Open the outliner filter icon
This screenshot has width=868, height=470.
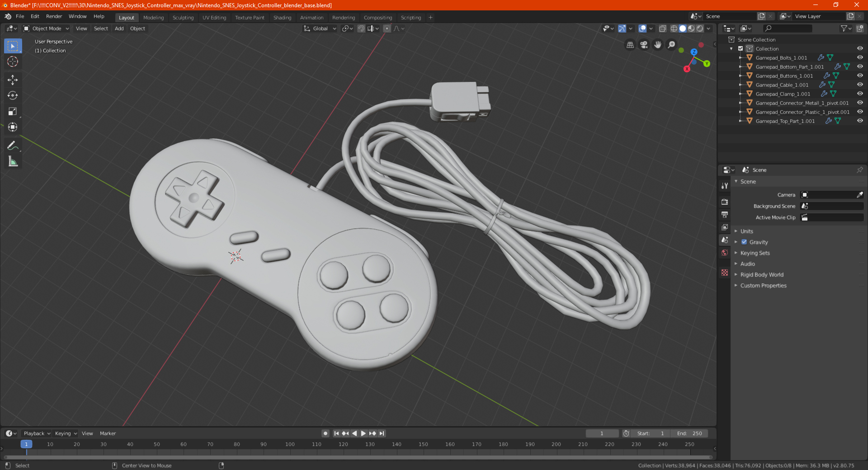tap(846, 28)
